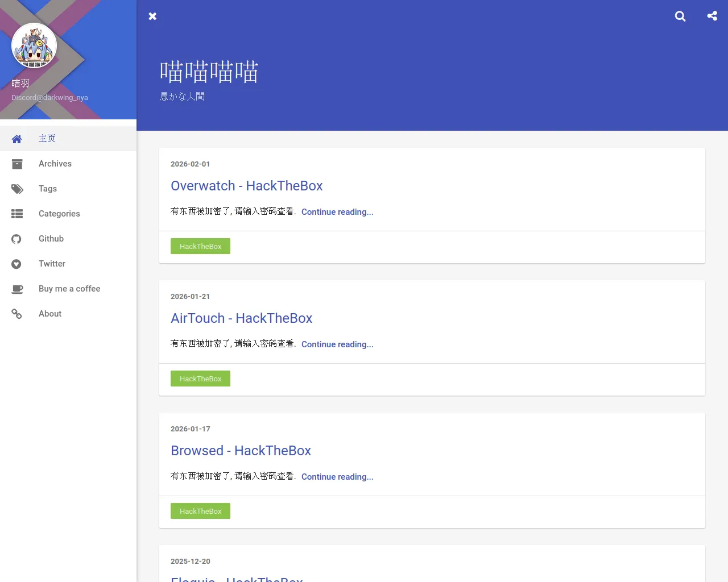Visit the Github link in sidebar

click(68, 239)
